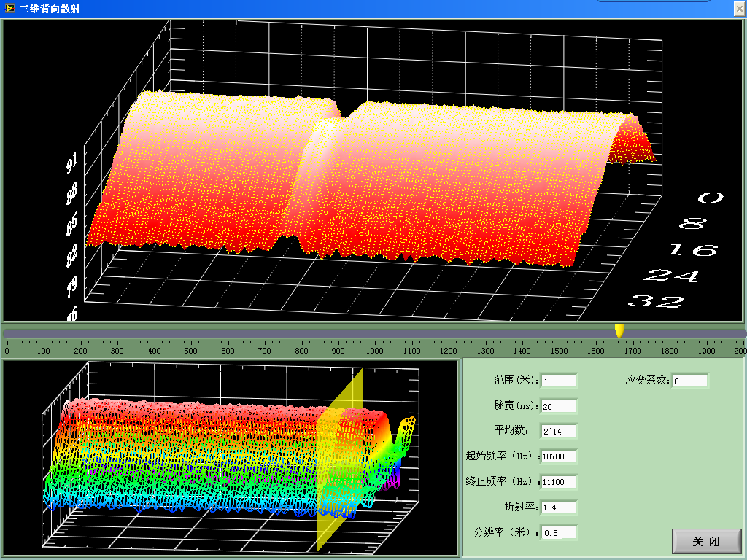Click the 平均数 field showing 2^14

pos(559,432)
